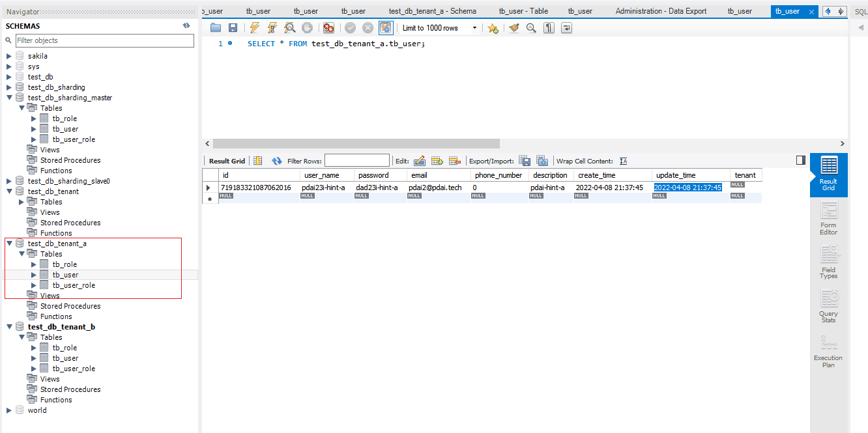
Task: Open the Form Editor panel
Action: click(x=828, y=219)
